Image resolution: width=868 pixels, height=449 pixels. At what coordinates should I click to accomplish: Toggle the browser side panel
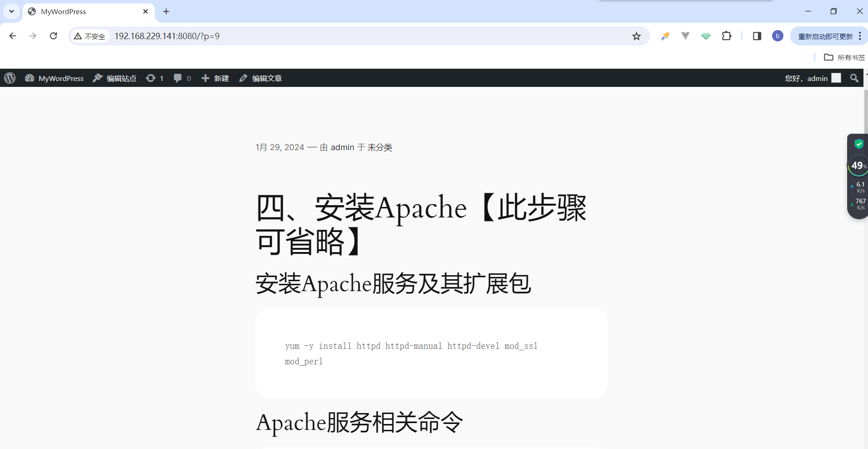(x=757, y=36)
